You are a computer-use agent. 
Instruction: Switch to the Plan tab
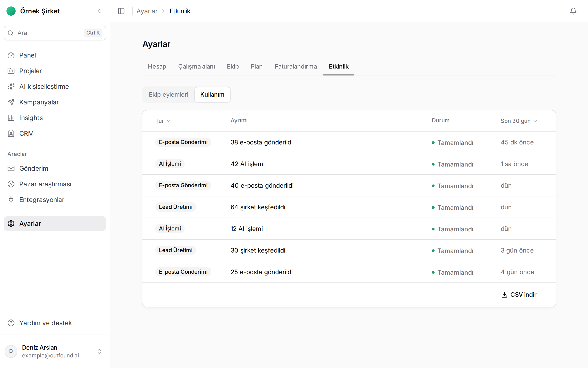(x=257, y=66)
